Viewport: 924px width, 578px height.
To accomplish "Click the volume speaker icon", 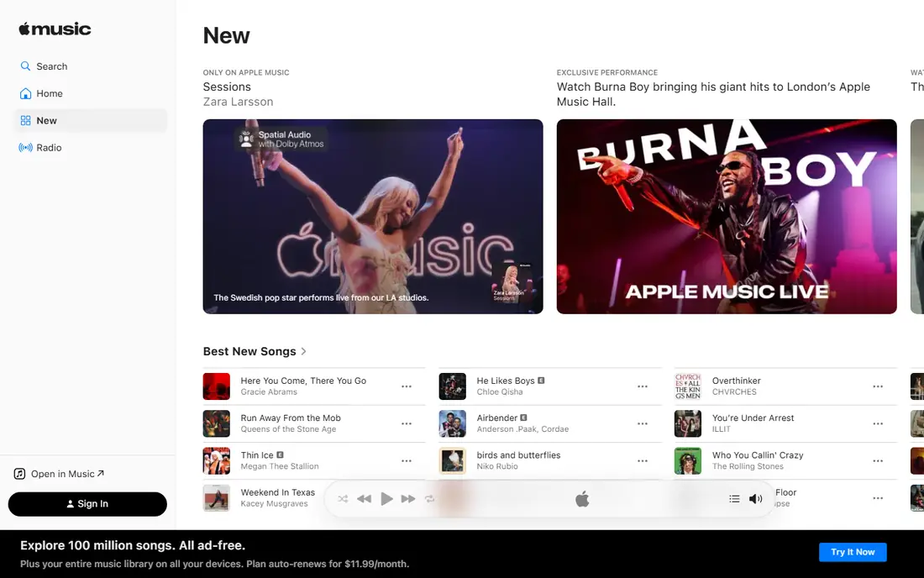I will tap(755, 499).
